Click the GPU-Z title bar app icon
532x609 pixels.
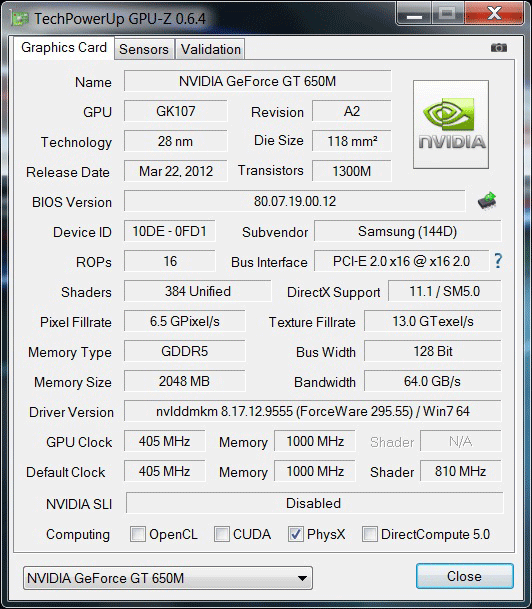[20, 18]
